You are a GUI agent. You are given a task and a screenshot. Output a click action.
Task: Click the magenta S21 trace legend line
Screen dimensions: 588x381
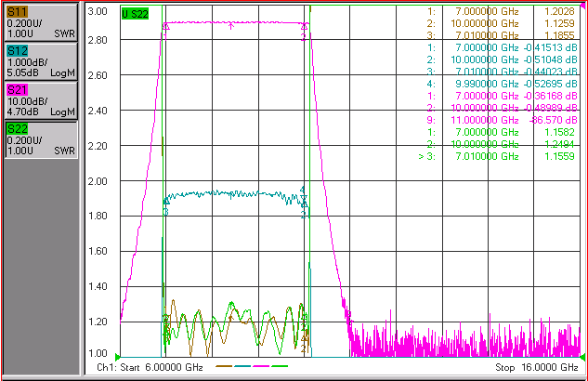point(261,366)
